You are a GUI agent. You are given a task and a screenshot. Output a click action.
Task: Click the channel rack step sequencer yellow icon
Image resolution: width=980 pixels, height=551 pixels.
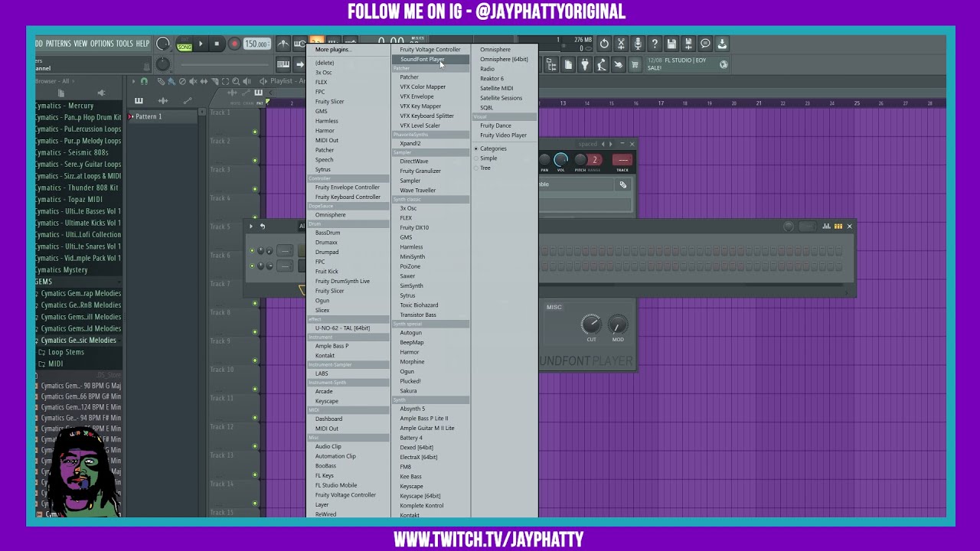point(838,226)
